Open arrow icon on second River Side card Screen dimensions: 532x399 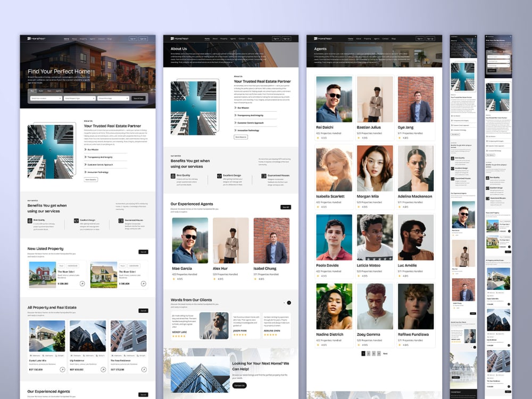tap(144, 284)
